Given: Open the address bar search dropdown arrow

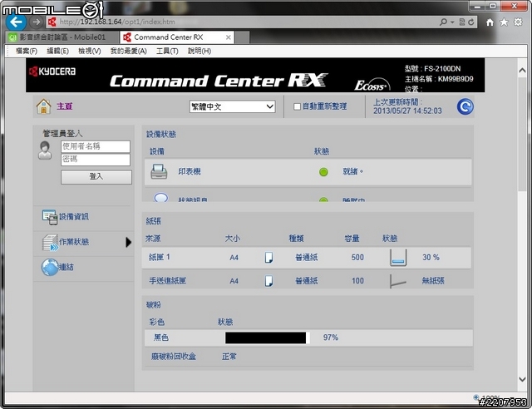Looking at the screenshot, I should [x=452, y=22].
